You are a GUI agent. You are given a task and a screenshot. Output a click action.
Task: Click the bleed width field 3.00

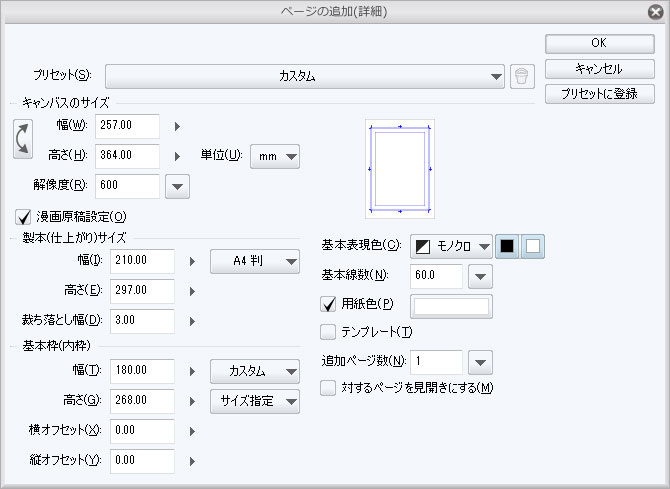coord(142,321)
